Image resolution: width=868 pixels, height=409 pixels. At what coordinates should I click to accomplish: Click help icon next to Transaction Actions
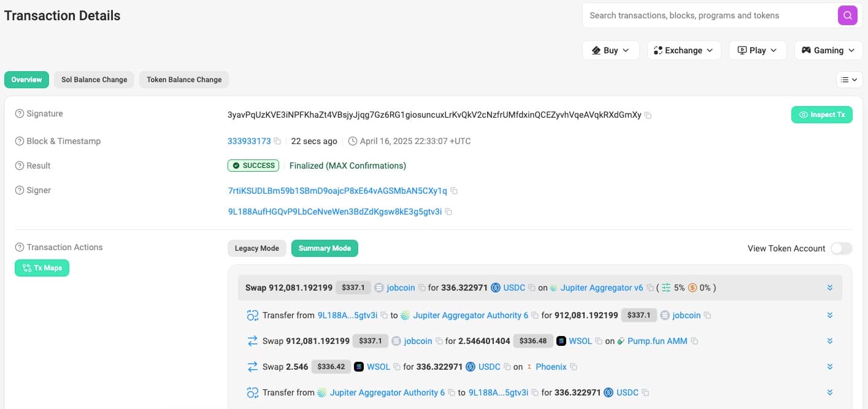[x=20, y=247]
